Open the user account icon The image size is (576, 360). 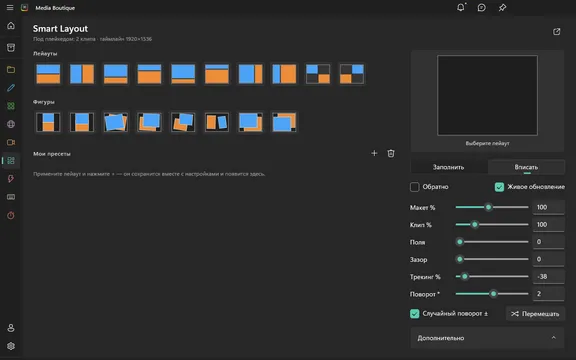[11, 328]
